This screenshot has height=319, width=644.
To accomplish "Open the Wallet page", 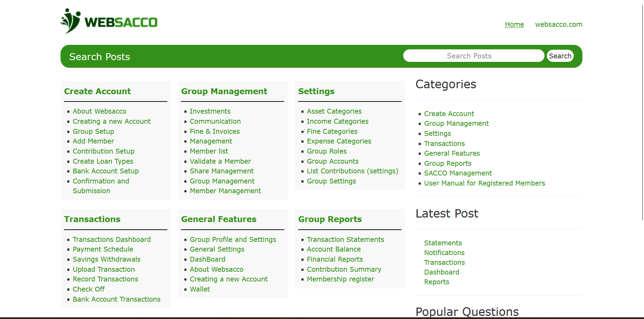I will (x=200, y=289).
